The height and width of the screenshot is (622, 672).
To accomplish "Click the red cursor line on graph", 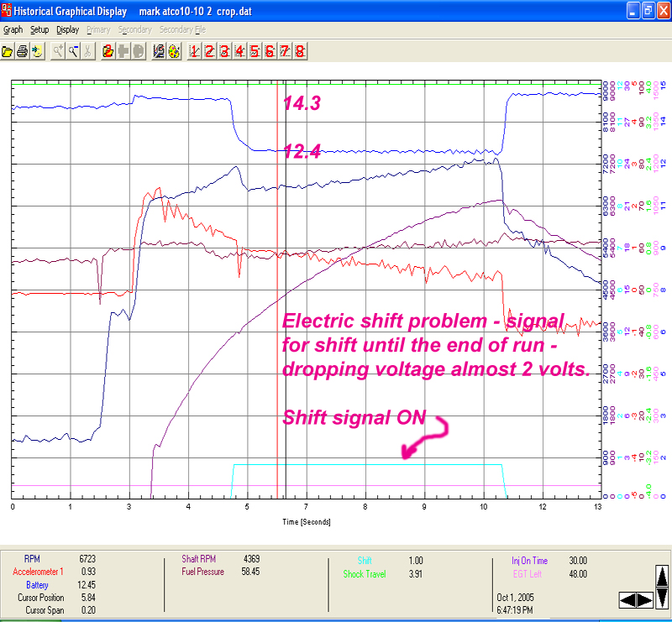I will click(277, 336).
